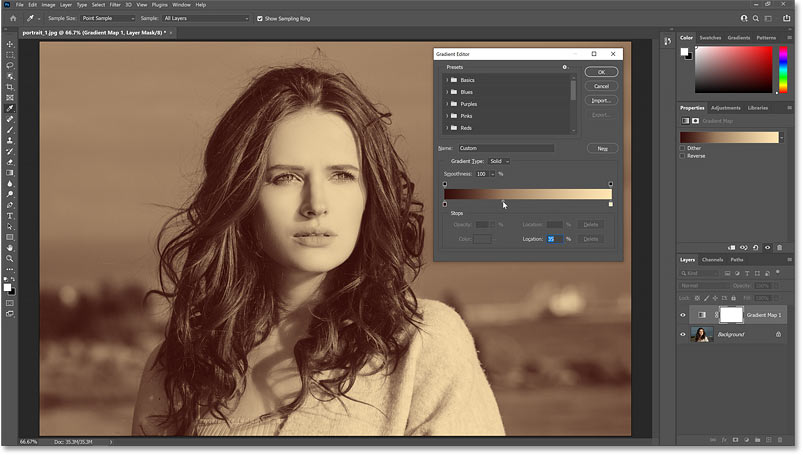Click the gradient Name field
The image size is (803, 455).
(x=506, y=148)
